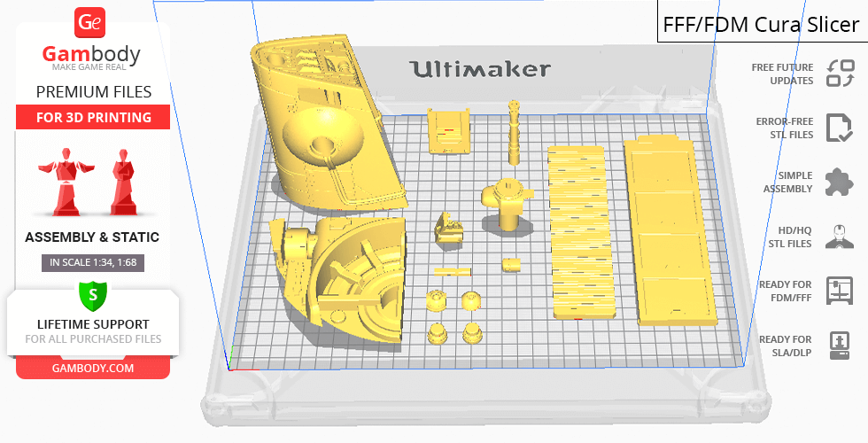Click the Ready for SLA/DLP printer icon
Screen dimensions: 868x443
838,345
